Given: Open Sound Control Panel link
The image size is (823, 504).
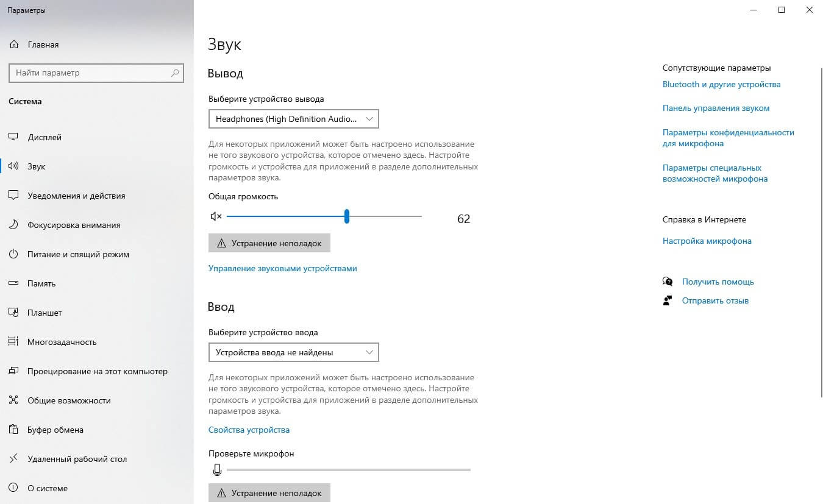Looking at the screenshot, I should (x=716, y=108).
